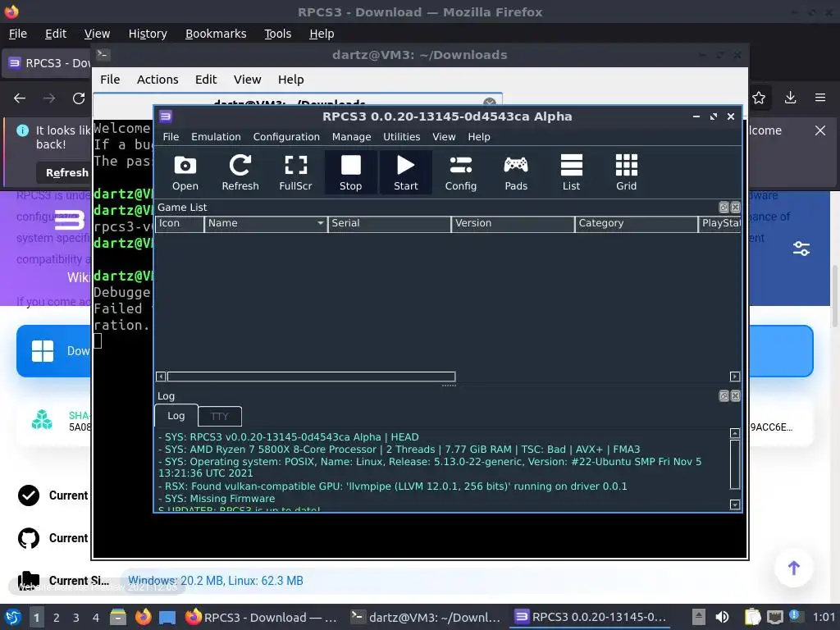Float the Log dock panel

point(724,396)
